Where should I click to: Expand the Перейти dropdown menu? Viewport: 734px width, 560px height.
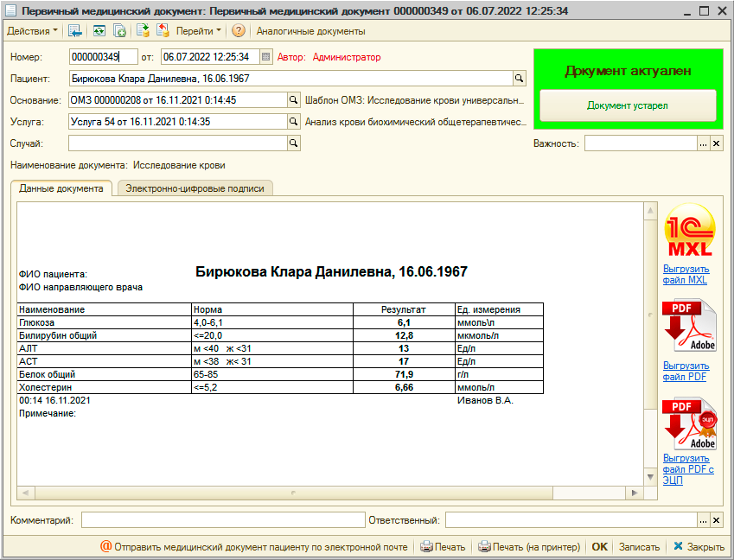pos(199,31)
